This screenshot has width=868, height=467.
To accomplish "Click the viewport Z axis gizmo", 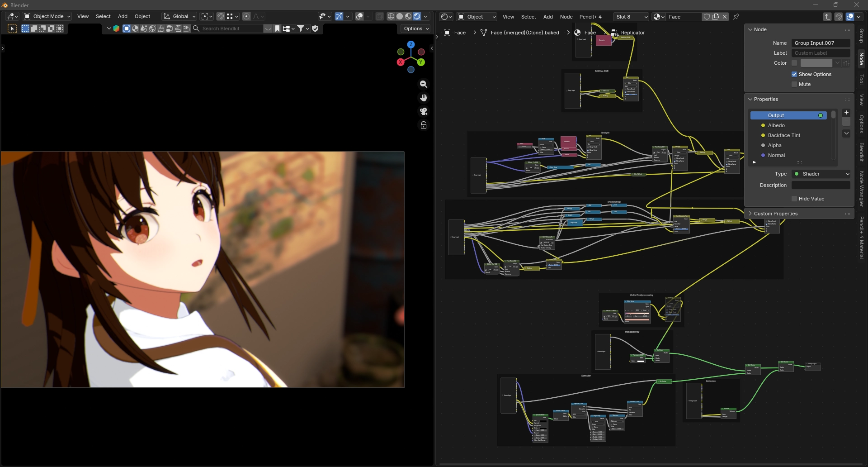I will click(411, 44).
